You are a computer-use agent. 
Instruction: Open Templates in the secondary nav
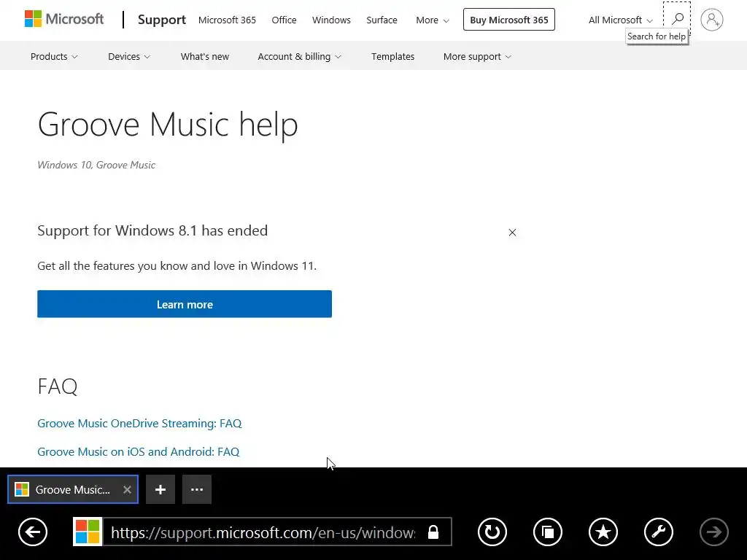pos(392,56)
